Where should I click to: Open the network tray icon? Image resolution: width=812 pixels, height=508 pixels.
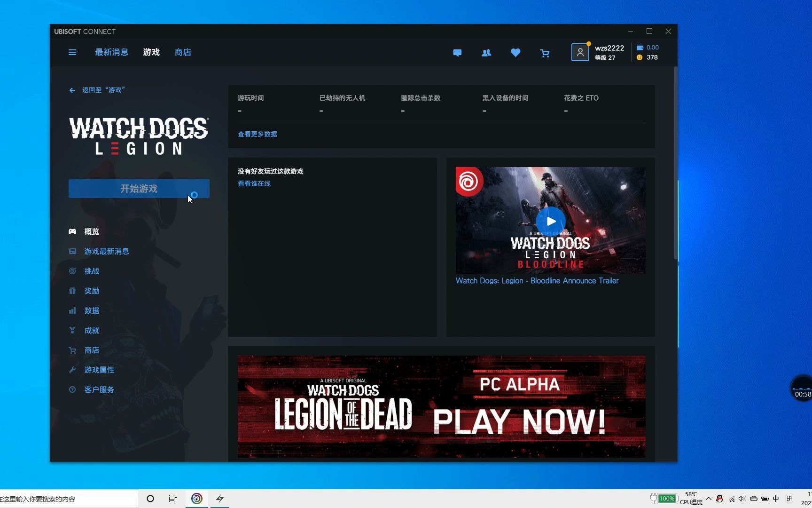(x=732, y=499)
